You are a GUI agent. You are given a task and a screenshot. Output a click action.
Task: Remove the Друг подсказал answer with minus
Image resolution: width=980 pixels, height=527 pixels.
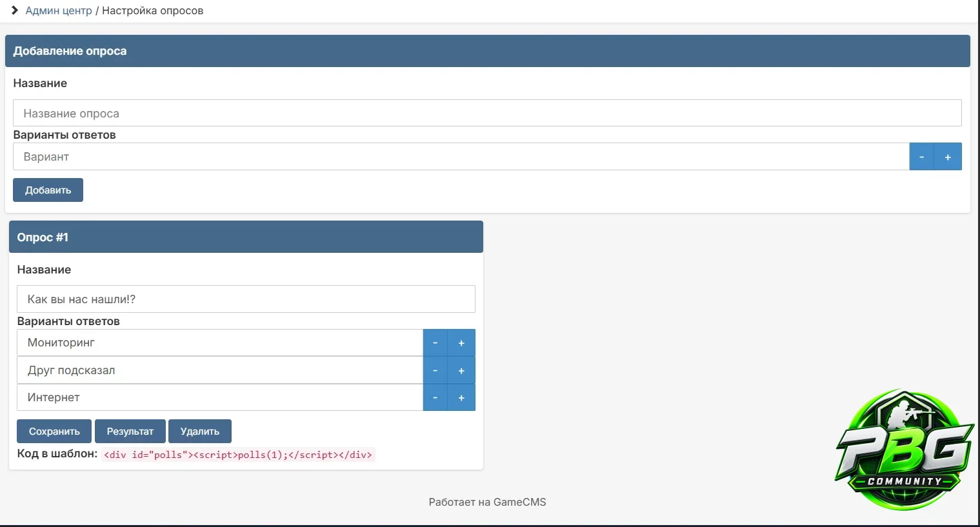pyautogui.click(x=435, y=370)
